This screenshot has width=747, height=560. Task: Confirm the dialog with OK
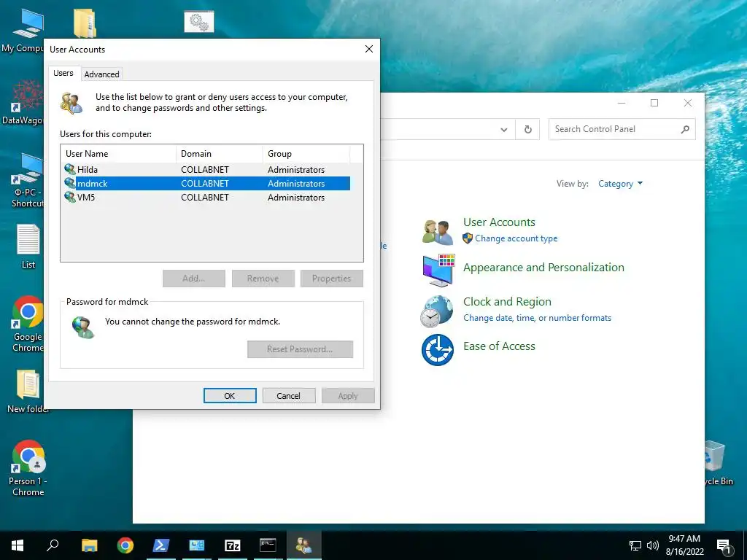coord(230,396)
